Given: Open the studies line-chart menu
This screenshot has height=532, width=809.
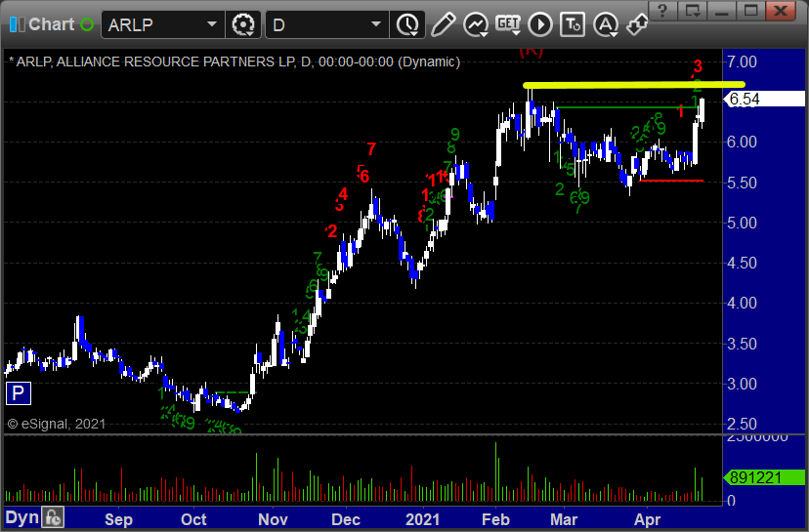Looking at the screenshot, I should tap(476, 24).
